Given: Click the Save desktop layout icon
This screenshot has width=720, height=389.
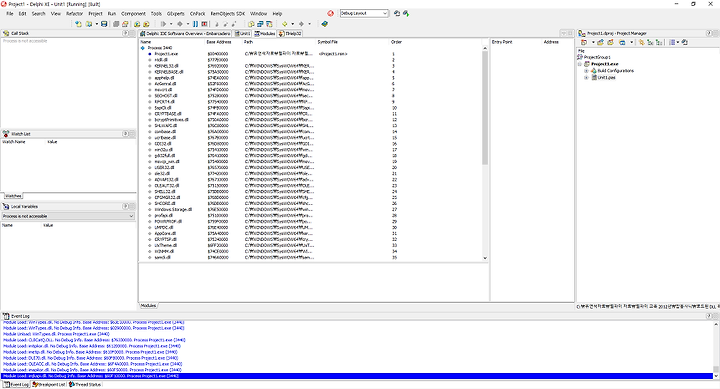Looking at the screenshot, I should (397, 13).
